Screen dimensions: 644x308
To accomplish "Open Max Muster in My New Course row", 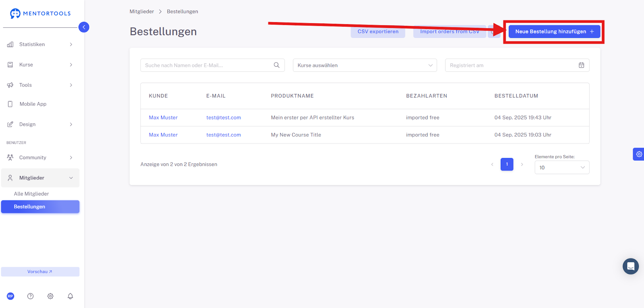I will [163, 135].
